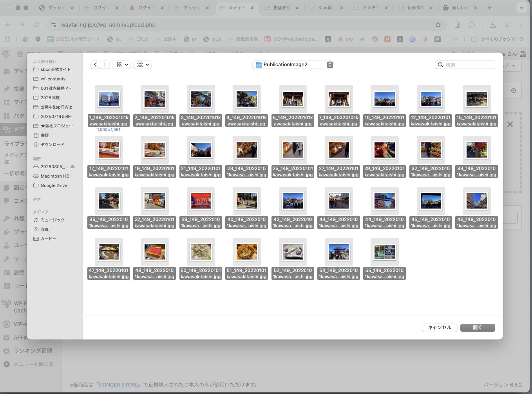Viewport: 532px width, 394px height.
Task: Open the ダウンロード sidebar folder
Action: tap(52, 145)
